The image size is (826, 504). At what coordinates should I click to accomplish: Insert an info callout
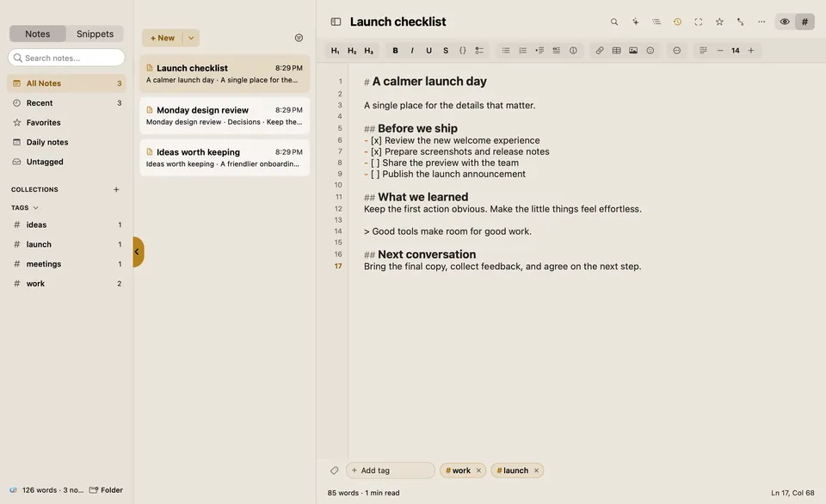[573, 51]
